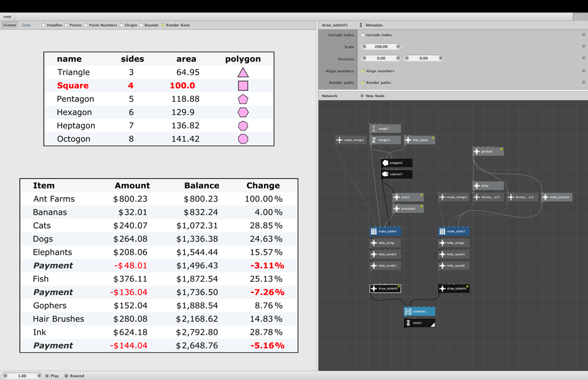Open the Include index parameter menu arrow

click(583, 35)
